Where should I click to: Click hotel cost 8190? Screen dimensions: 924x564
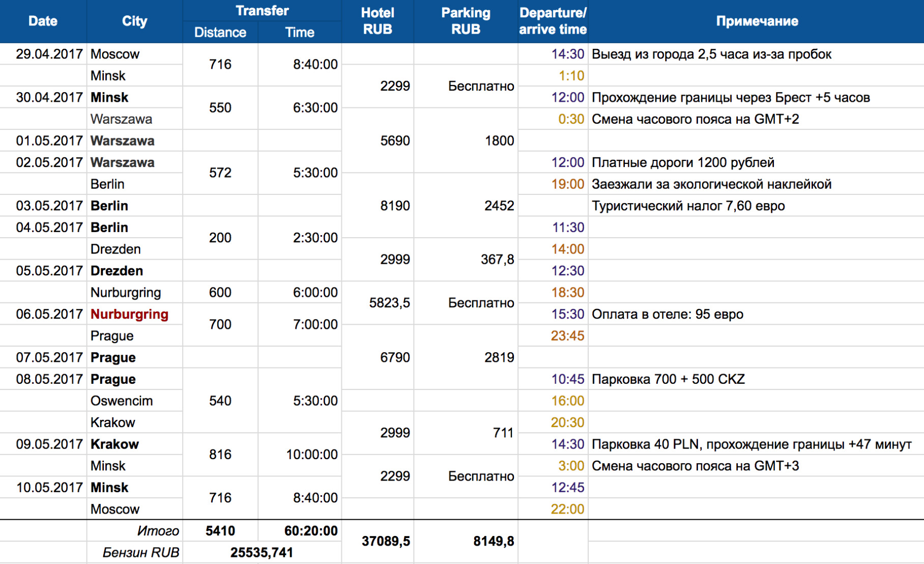(x=378, y=206)
